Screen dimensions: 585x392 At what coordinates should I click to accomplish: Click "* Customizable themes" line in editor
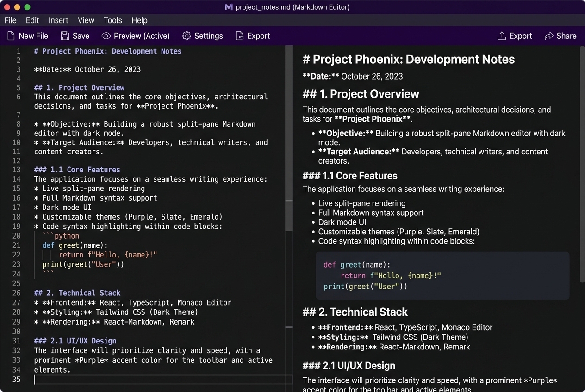pos(128,217)
